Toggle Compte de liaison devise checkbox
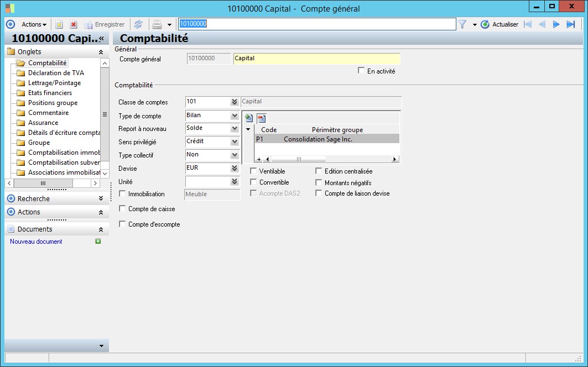 (x=319, y=193)
